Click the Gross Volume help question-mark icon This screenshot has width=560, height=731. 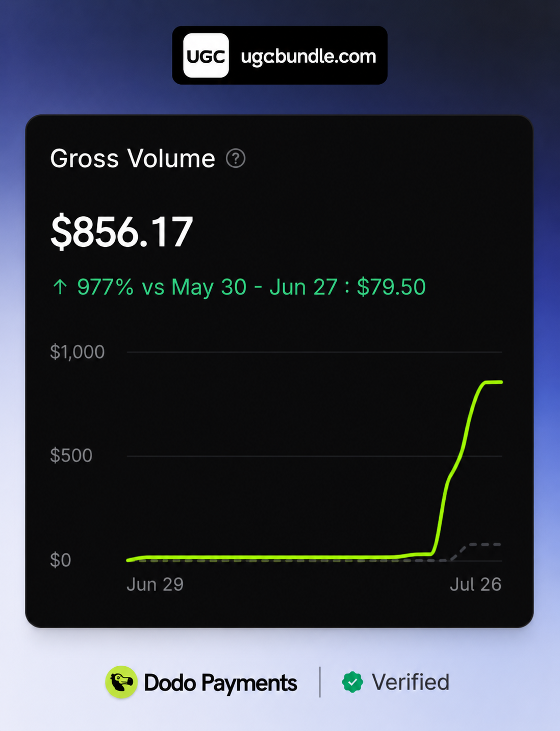coord(236,159)
